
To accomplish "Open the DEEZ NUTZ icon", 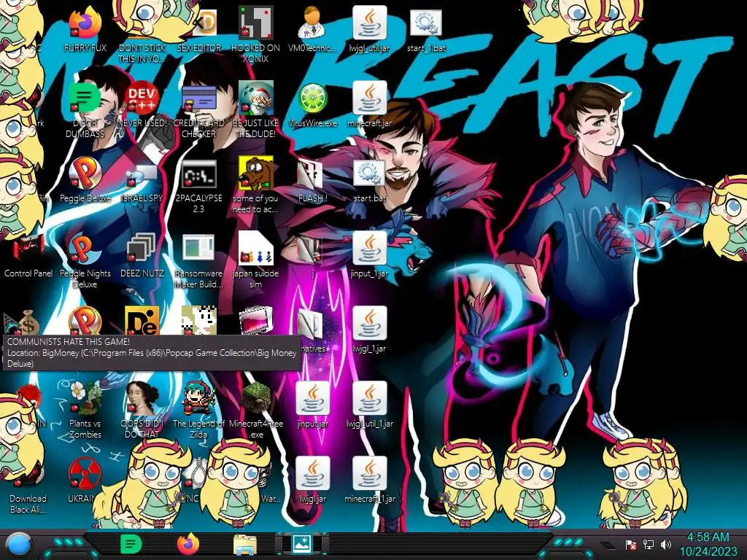I will pos(142,249).
